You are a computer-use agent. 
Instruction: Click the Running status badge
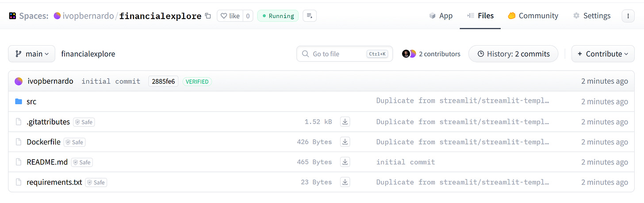click(x=278, y=16)
